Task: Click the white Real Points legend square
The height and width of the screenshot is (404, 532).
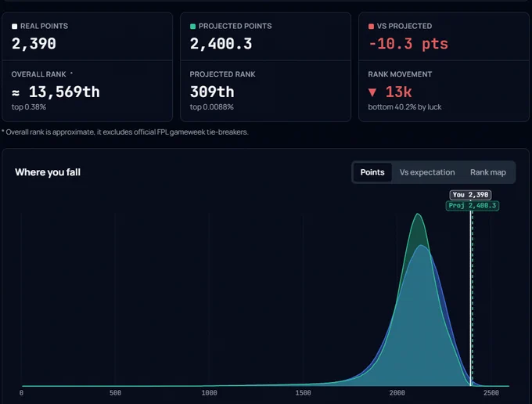Action: point(14,26)
